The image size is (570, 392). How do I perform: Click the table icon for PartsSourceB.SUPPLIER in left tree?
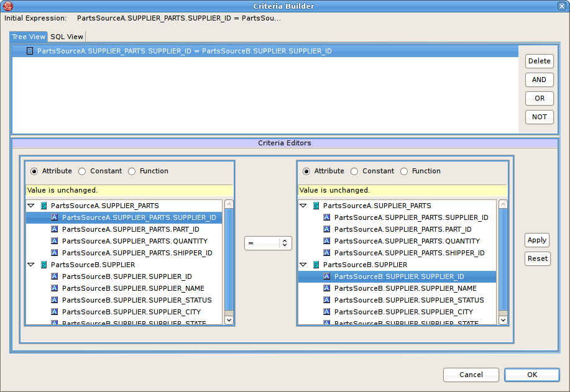click(x=42, y=265)
